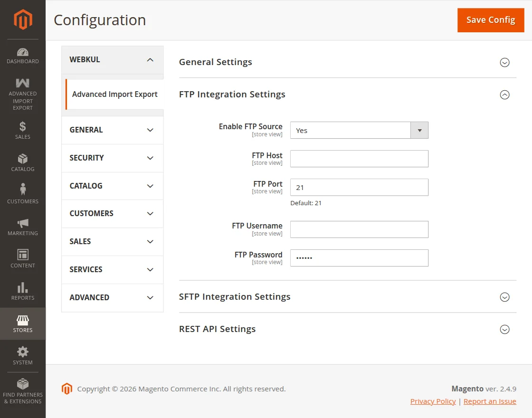532x418 pixels.
Task: Focus the FTP Username field
Action: [x=359, y=229]
